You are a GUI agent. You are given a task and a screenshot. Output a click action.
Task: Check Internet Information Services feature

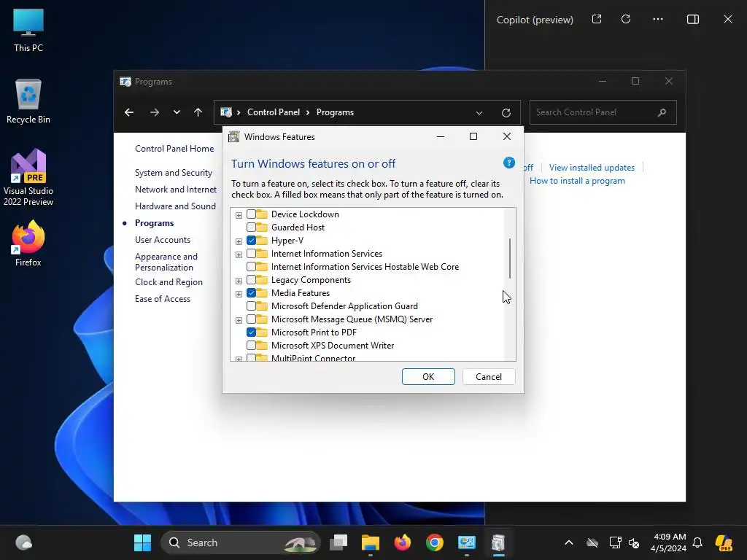pyautogui.click(x=251, y=253)
